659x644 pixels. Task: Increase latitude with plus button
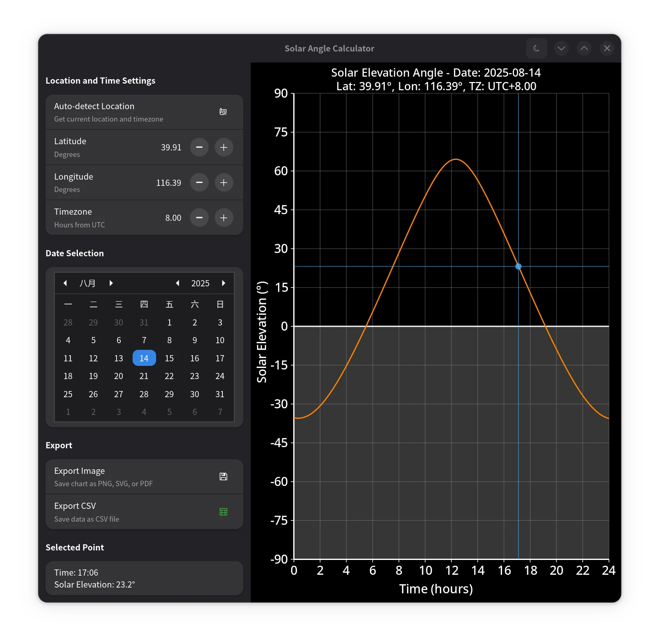(x=224, y=147)
